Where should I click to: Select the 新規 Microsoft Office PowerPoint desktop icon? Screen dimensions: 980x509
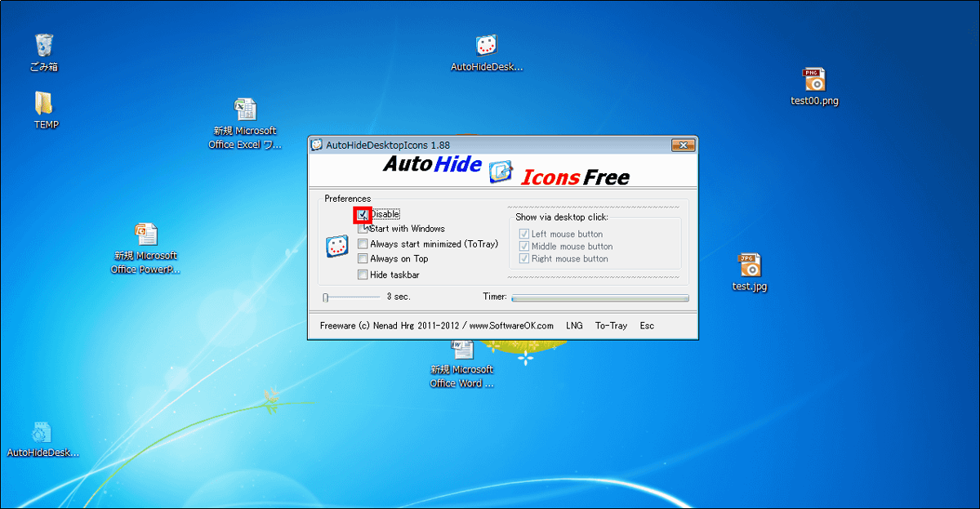[x=145, y=248]
